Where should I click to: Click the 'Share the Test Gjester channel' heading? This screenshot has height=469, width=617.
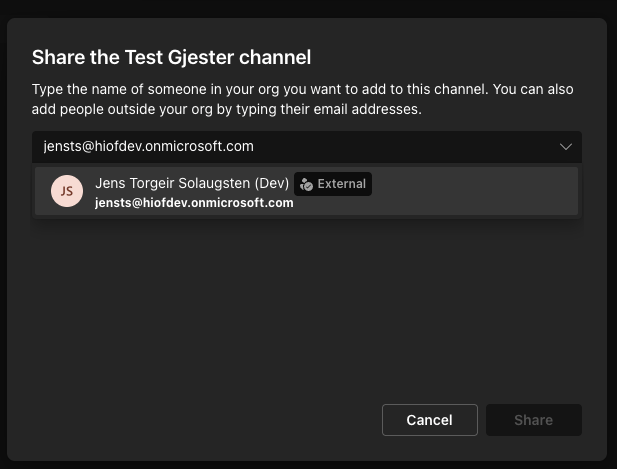tap(171, 57)
